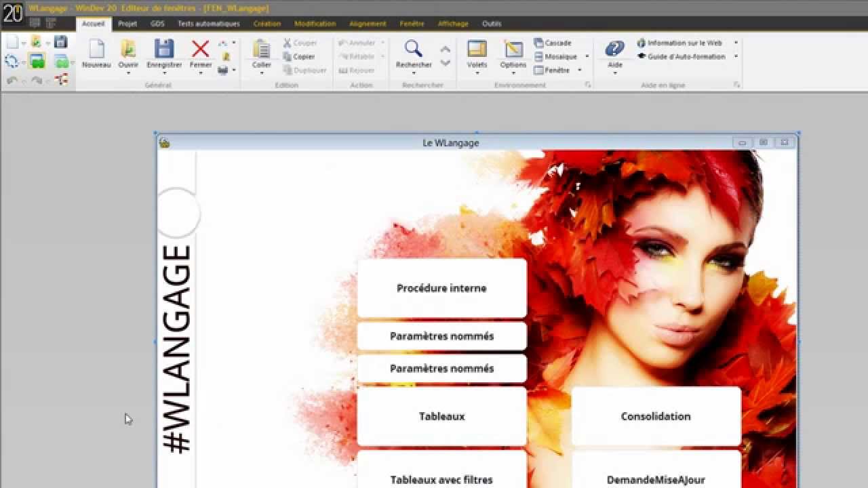This screenshot has width=868, height=488.
Task: Expand the Rechercher dropdown arrow
Action: (x=414, y=72)
